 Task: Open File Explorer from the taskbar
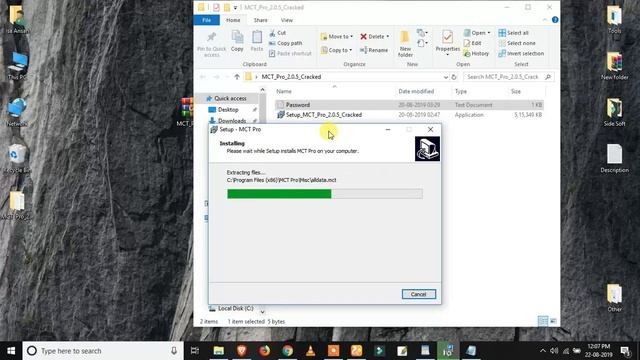coord(219,351)
